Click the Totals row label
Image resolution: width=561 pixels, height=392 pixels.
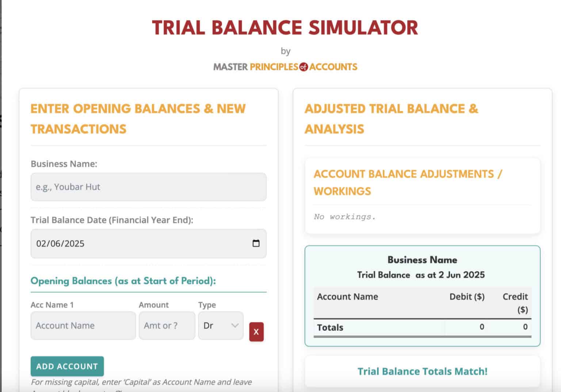tap(330, 327)
